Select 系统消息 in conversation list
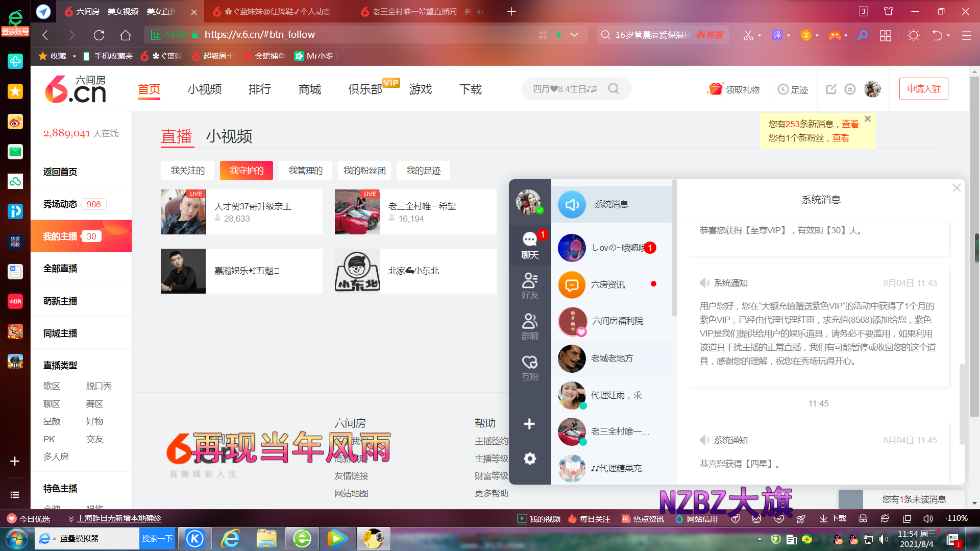This screenshot has width=980, height=551. (x=611, y=204)
